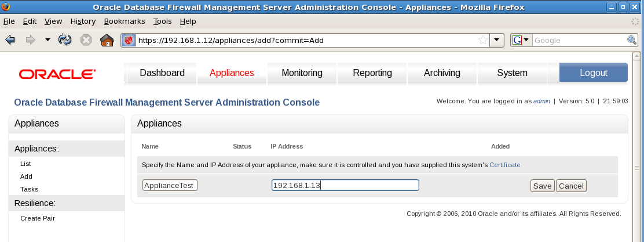Click the Reload page icon

(65, 40)
